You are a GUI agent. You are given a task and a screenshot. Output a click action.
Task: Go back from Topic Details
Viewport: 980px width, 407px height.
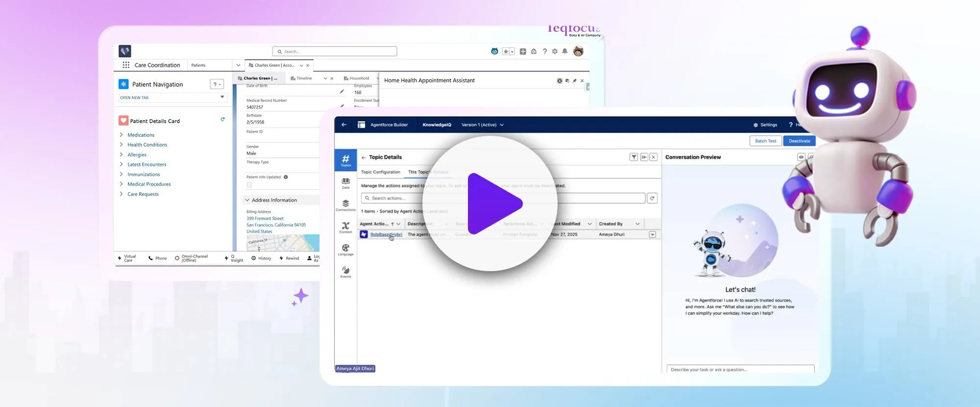pyautogui.click(x=364, y=157)
